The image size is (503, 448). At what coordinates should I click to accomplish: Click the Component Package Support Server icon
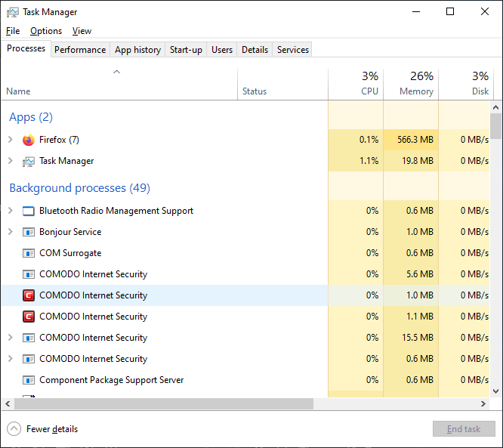[29, 380]
